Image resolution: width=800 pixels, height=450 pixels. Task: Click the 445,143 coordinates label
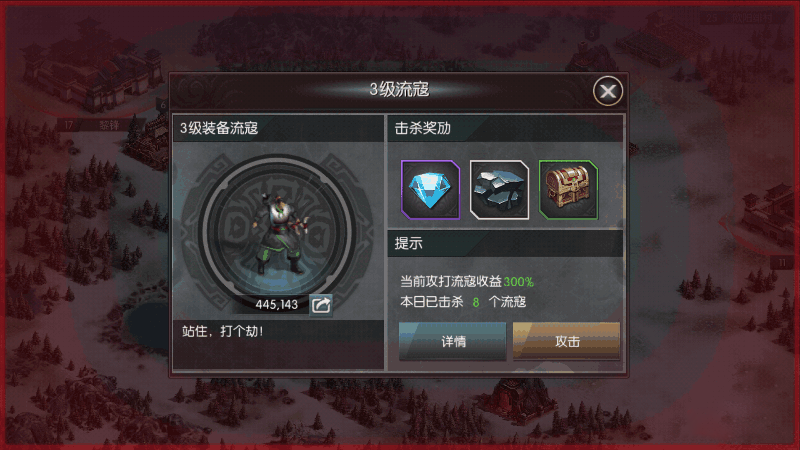(x=277, y=305)
